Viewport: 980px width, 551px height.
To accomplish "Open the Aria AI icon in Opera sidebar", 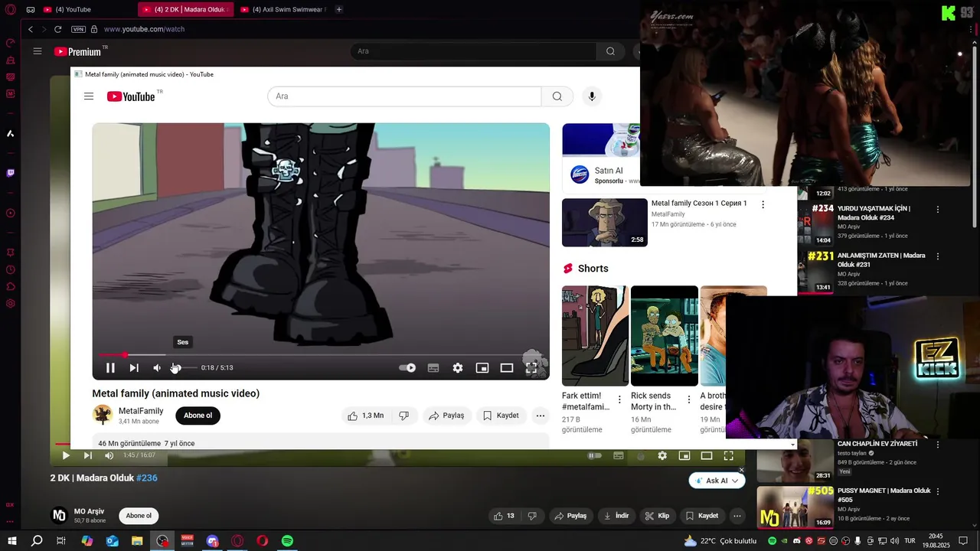I will (x=10, y=134).
